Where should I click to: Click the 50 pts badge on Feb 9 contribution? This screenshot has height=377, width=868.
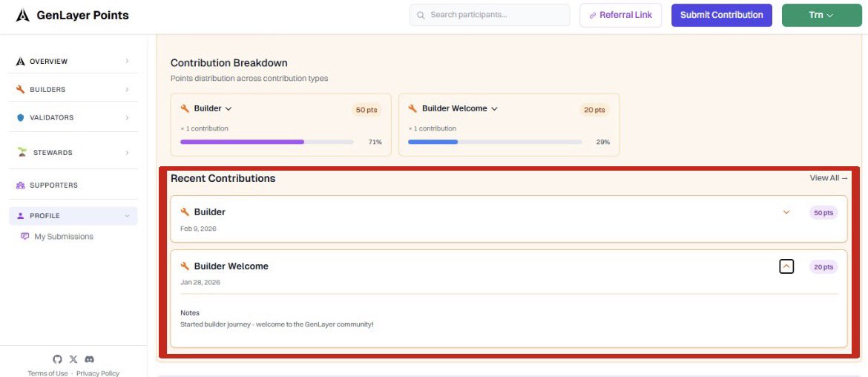(x=823, y=212)
